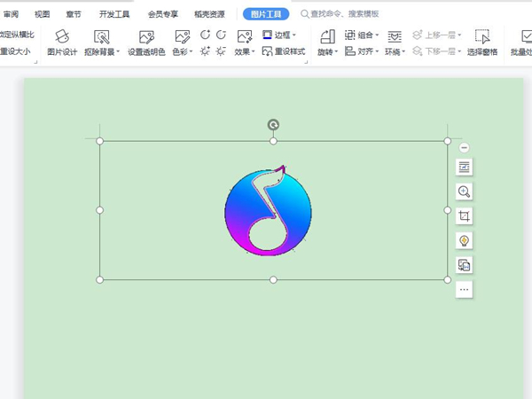Open the 图片设计 picture design tool
532x399 pixels.
[x=62, y=43]
